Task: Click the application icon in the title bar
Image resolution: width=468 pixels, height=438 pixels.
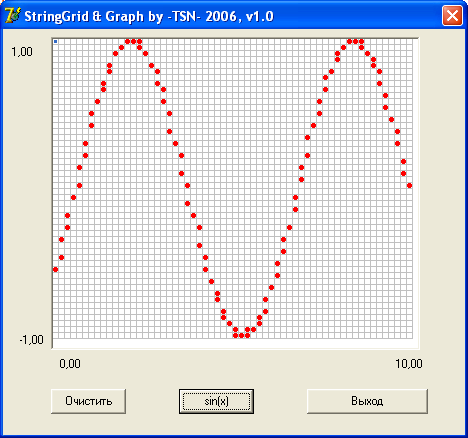Action: pos(13,15)
